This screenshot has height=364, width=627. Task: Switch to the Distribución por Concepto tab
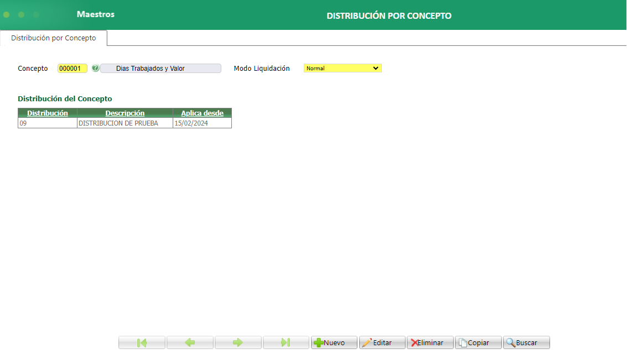coord(53,38)
